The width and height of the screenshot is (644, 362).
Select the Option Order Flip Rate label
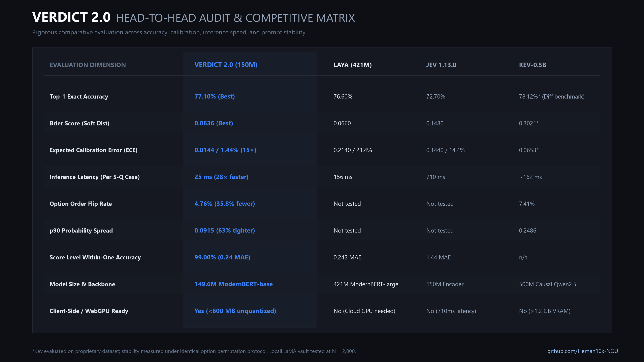click(x=80, y=204)
